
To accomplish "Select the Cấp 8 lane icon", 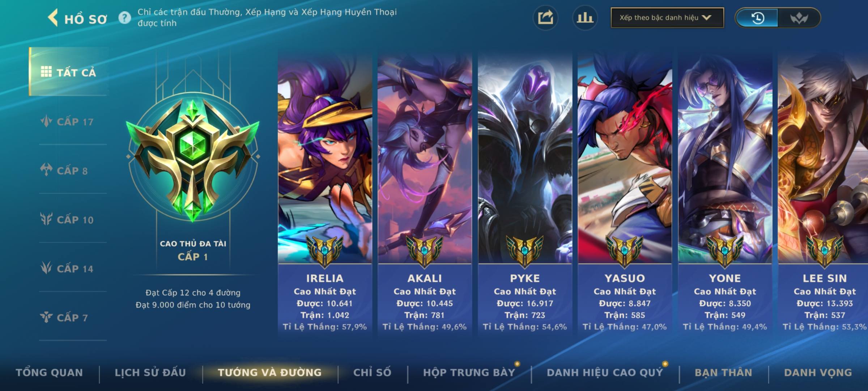I will click(x=46, y=171).
